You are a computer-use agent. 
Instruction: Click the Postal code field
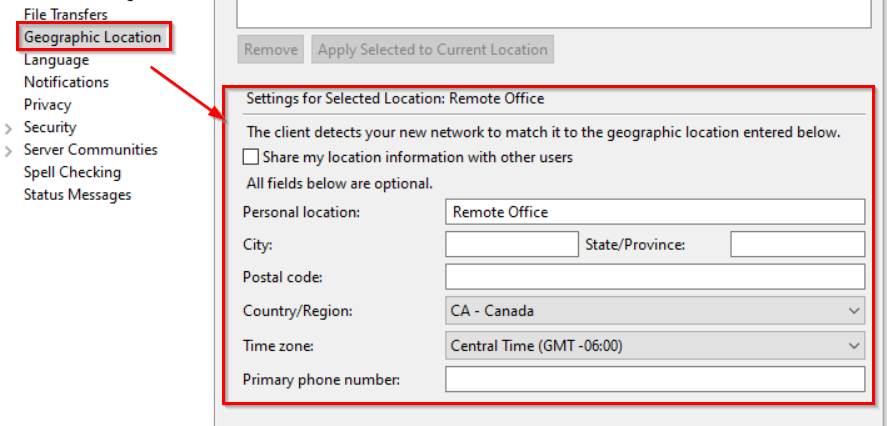[x=654, y=277]
